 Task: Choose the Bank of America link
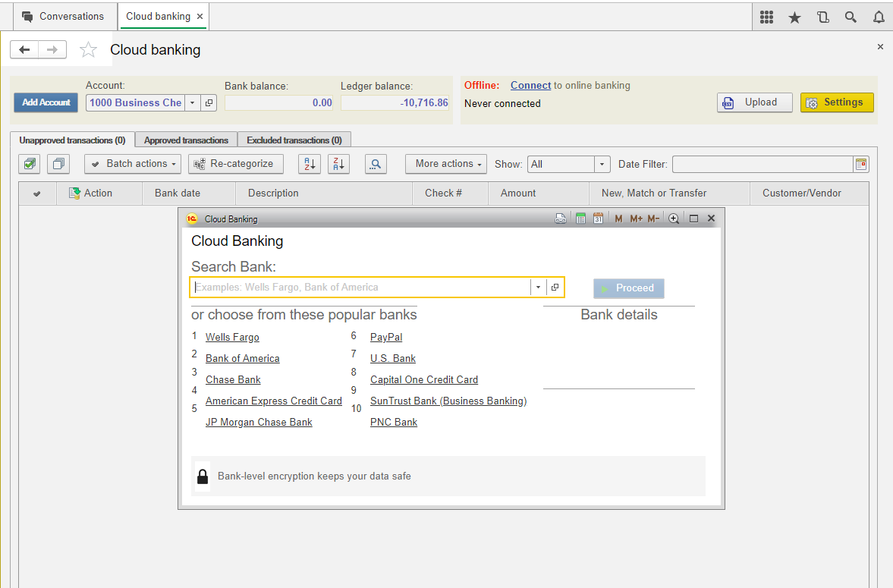click(243, 358)
